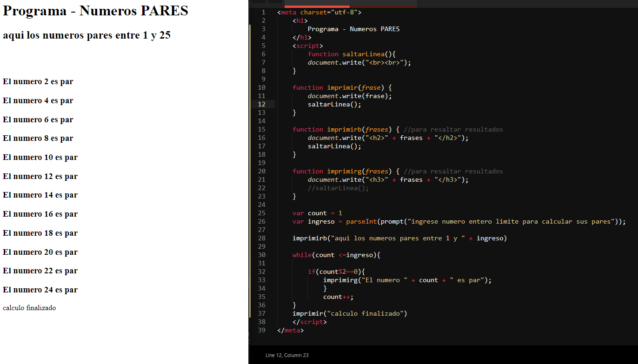
Task: Click the page heading "Programa - Numeros PARES" in browser
Action: click(x=95, y=11)
